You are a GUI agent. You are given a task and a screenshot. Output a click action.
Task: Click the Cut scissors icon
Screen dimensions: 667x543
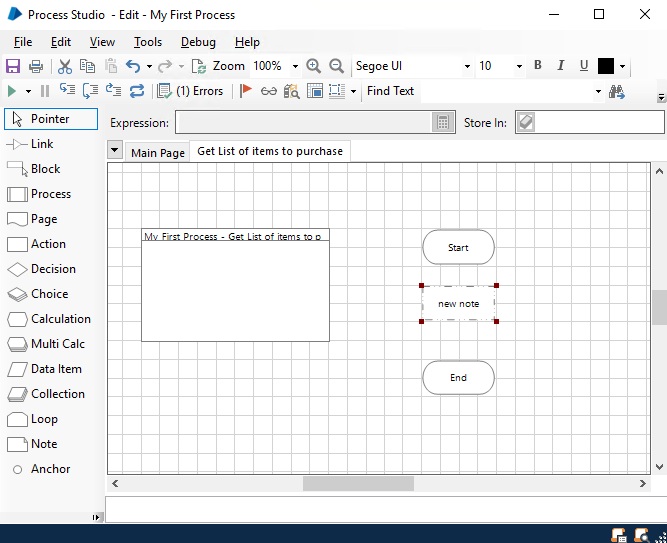coord(65,66)
